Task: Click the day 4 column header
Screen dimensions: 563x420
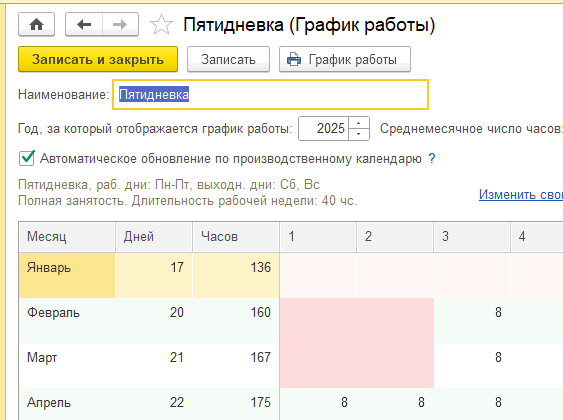Action: click(x=537, y=237)
